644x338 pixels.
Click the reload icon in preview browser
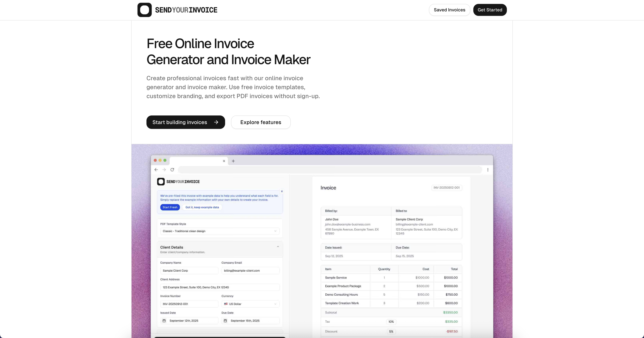pyautogui.click(x=172, y=170)
